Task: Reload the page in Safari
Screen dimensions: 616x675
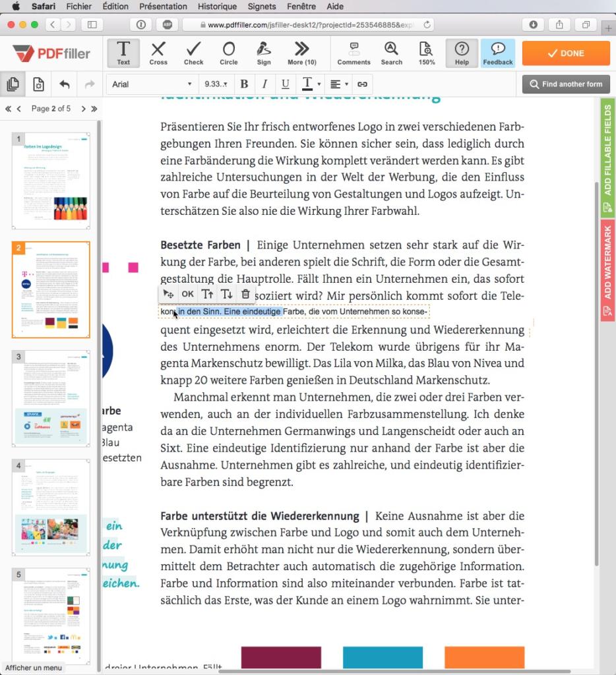Action: point(427,24)
